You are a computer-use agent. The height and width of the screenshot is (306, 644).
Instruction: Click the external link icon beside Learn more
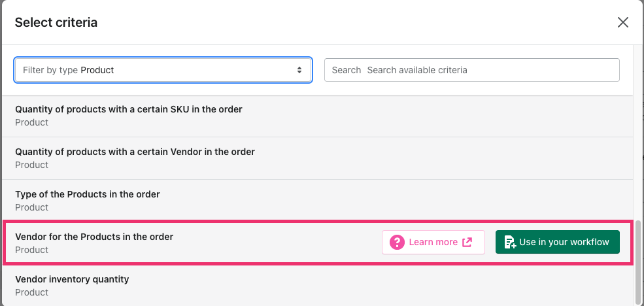467,242
